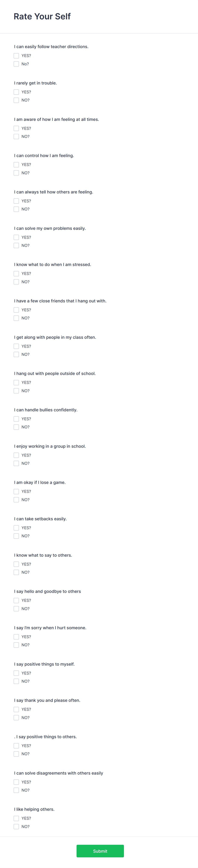Tick NO for enjoying group work in school
Viewport: 198px width, 868px height.
[16, 463]
